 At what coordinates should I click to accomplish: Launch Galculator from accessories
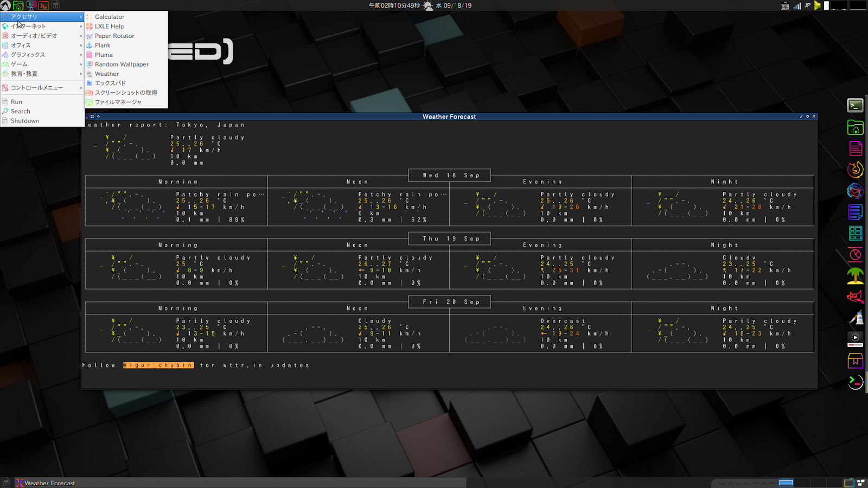126,17
